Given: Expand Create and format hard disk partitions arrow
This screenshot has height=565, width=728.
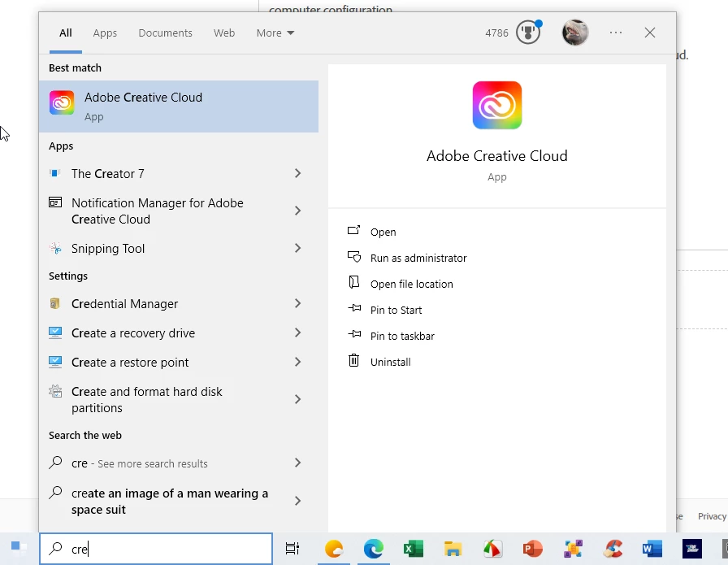Looking at the screenshot, I should 297,399.
